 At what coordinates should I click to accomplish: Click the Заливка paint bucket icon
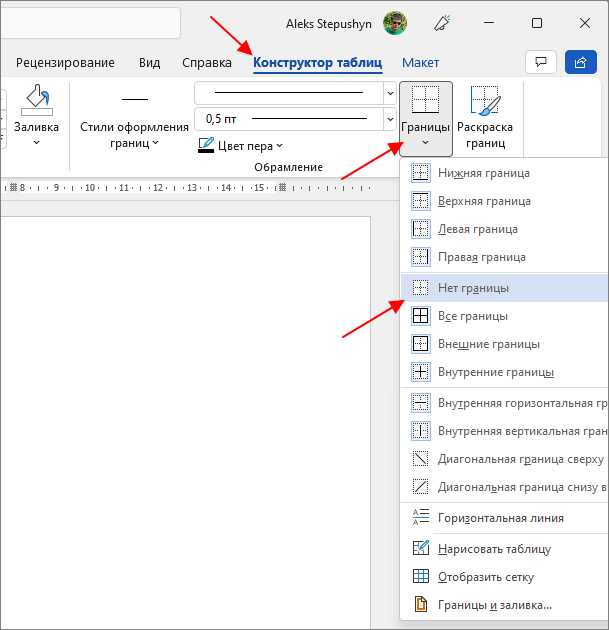click(37, 100)
